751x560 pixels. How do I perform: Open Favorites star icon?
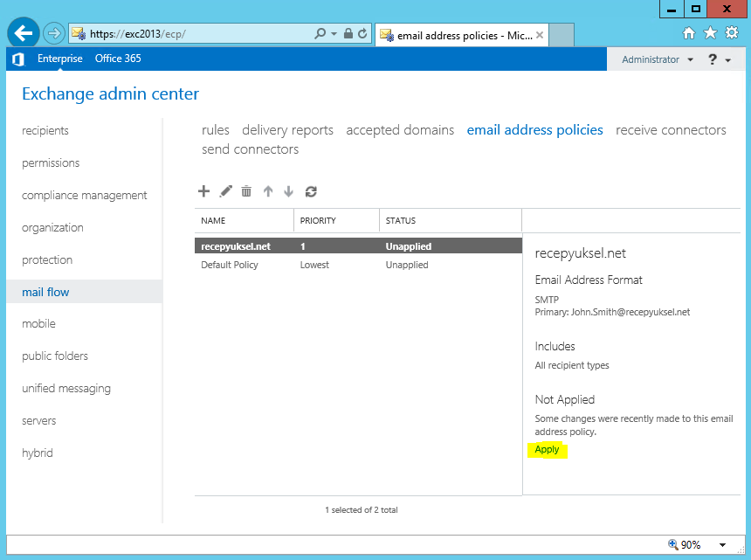[x=710, y=32]
